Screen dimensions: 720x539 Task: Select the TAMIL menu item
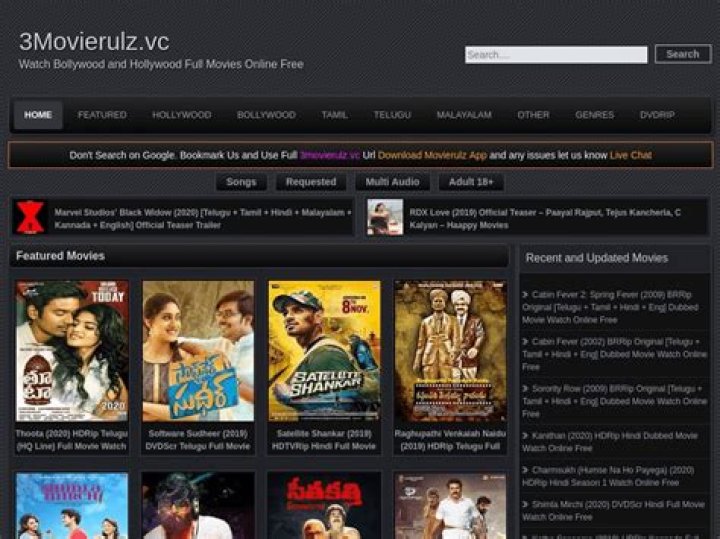coord(334,115)
